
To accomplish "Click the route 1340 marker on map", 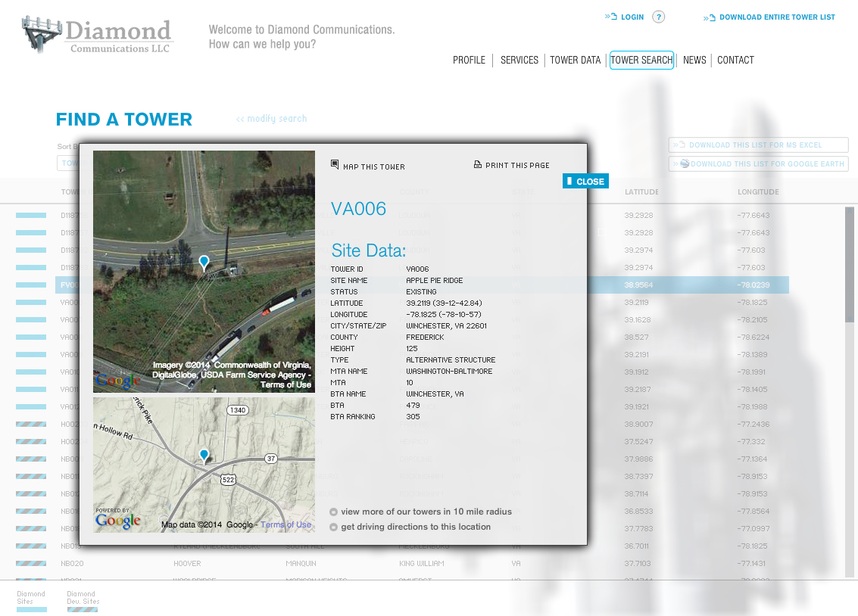I will pyautogui.click(x=238, y=410).
